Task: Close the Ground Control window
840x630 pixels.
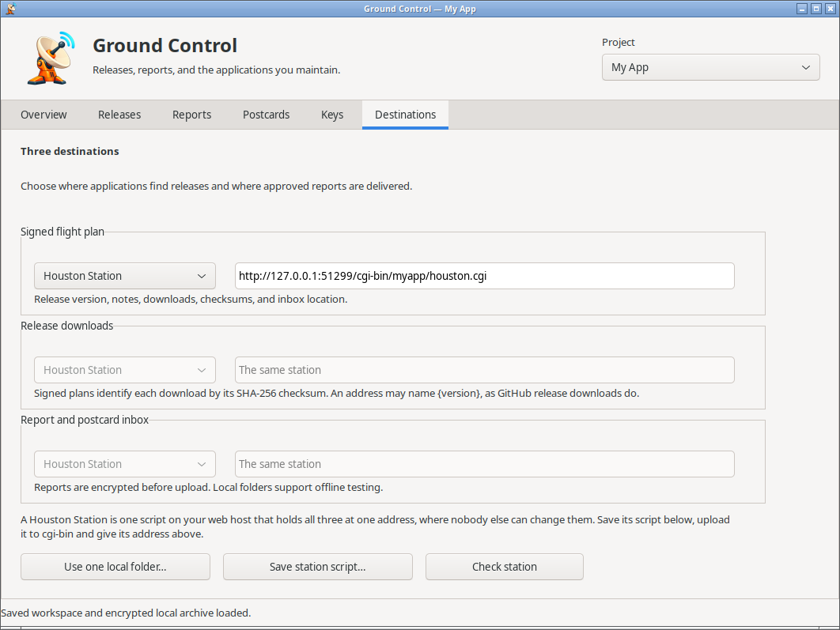Action: click(x=831, y=9)
